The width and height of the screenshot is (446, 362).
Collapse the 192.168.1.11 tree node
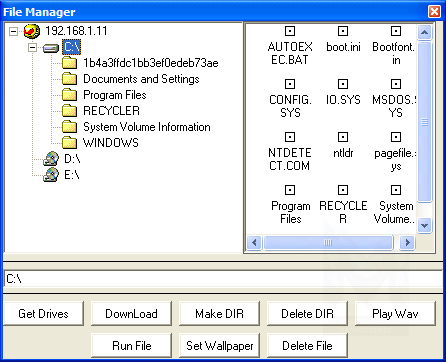[13, 31]
